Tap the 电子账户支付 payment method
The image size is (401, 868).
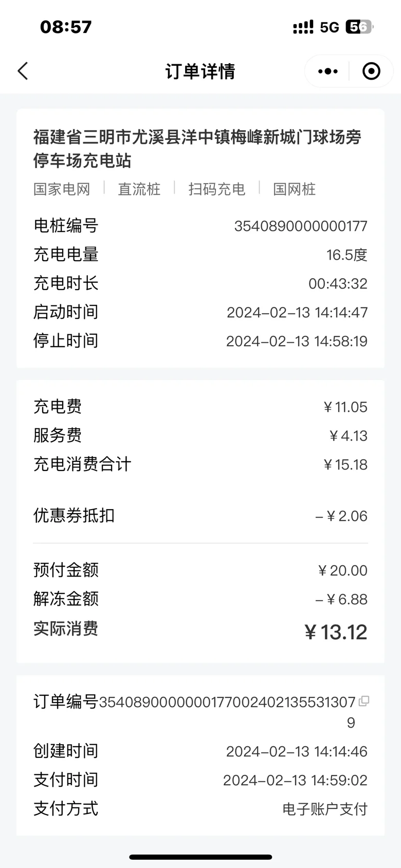tap(325, 809)
